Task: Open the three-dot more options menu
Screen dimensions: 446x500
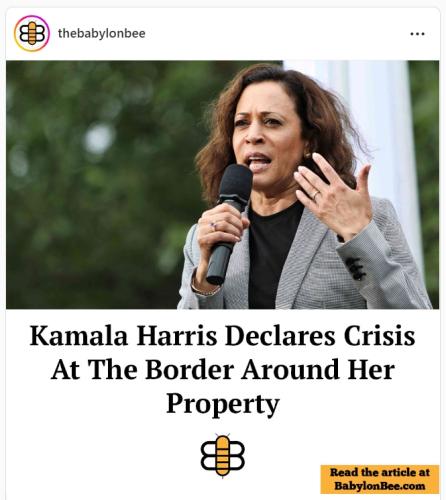Action: click(x=417, y=34)
